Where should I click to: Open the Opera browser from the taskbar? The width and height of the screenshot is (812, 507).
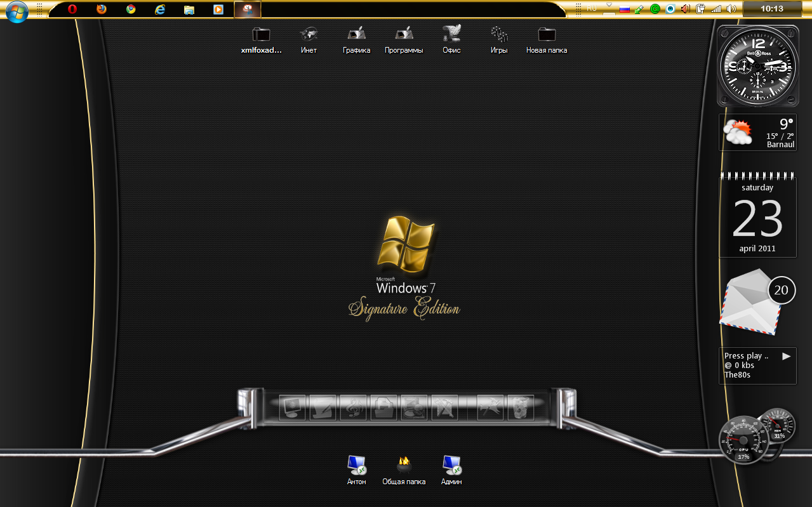[72, 10]
